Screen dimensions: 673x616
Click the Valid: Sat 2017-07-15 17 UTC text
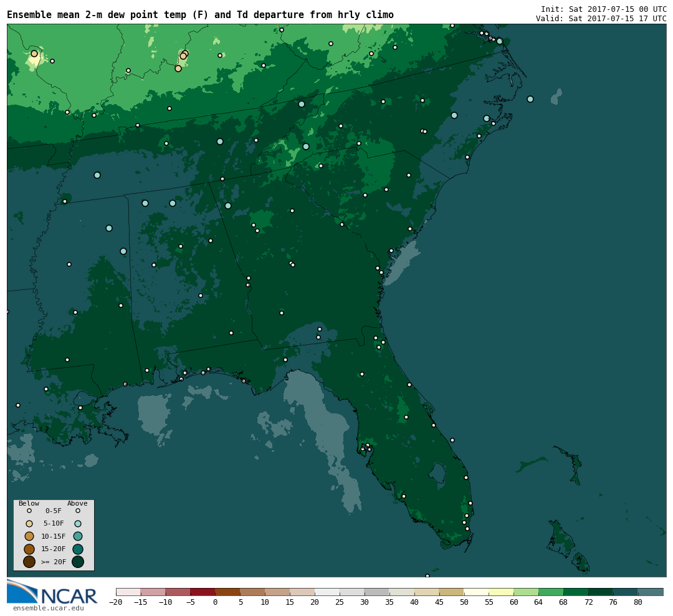[x=601, y=19]
